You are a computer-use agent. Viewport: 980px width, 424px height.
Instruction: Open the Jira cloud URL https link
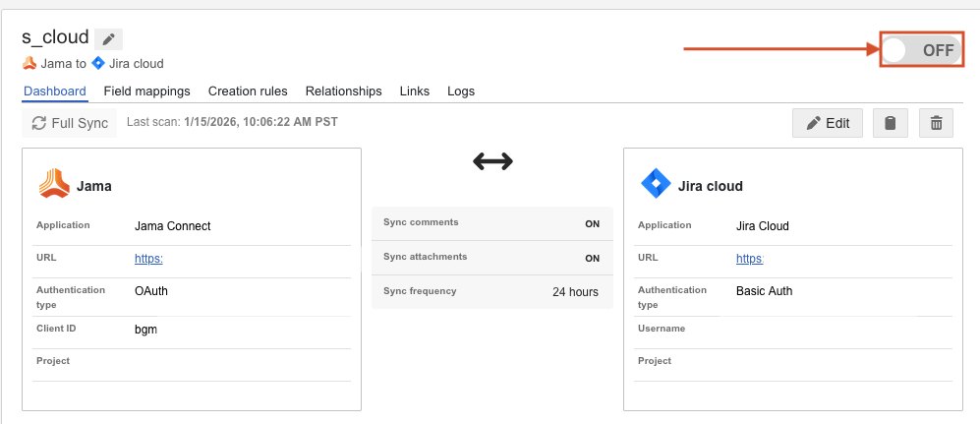pyautogui.click(x=750, y=259)
